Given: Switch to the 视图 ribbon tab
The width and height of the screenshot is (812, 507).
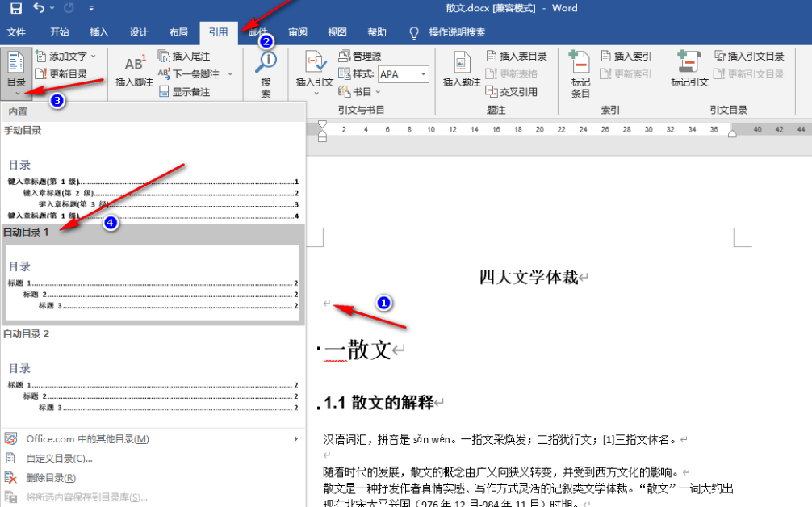Looking at the screenshot, I should 337,32.
